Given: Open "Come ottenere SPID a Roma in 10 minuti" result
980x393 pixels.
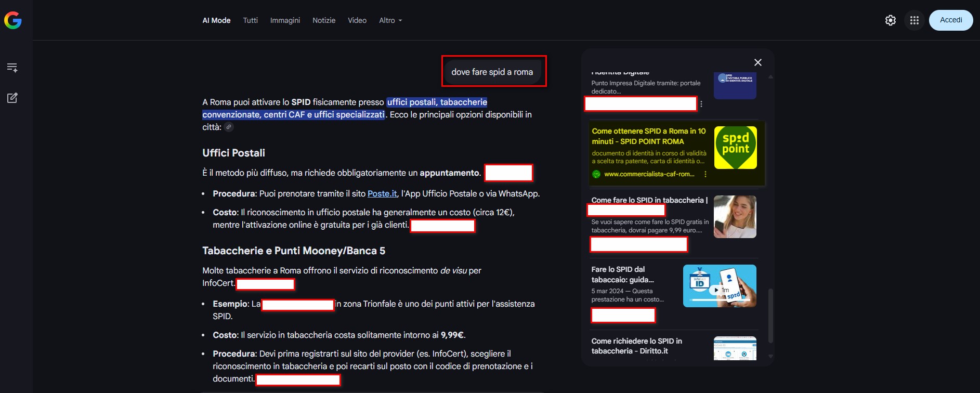Looking at the screenshot, I should tap(648, 136).
